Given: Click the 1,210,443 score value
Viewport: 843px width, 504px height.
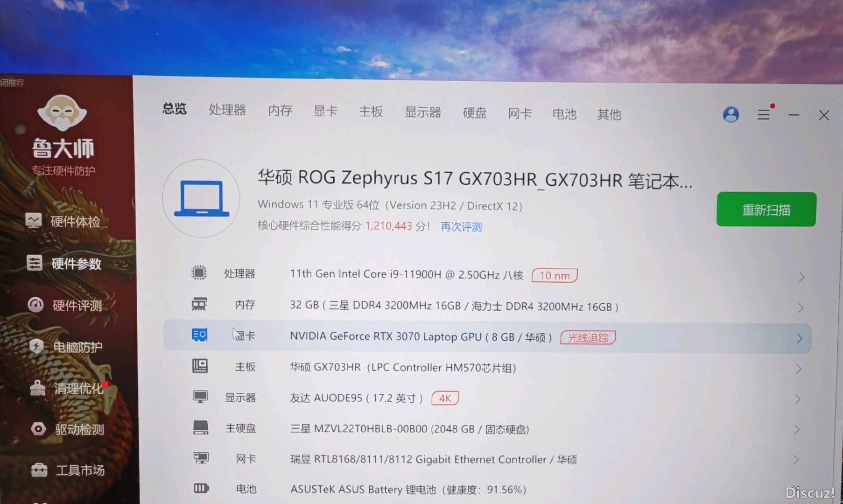Looking at the screenshot, I should [x=388, y=226].
